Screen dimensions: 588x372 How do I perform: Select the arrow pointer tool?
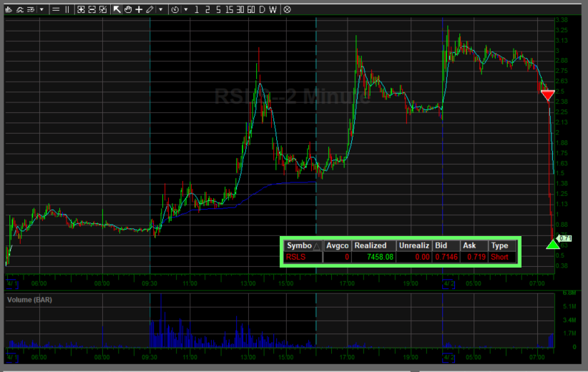pos(117,9)
